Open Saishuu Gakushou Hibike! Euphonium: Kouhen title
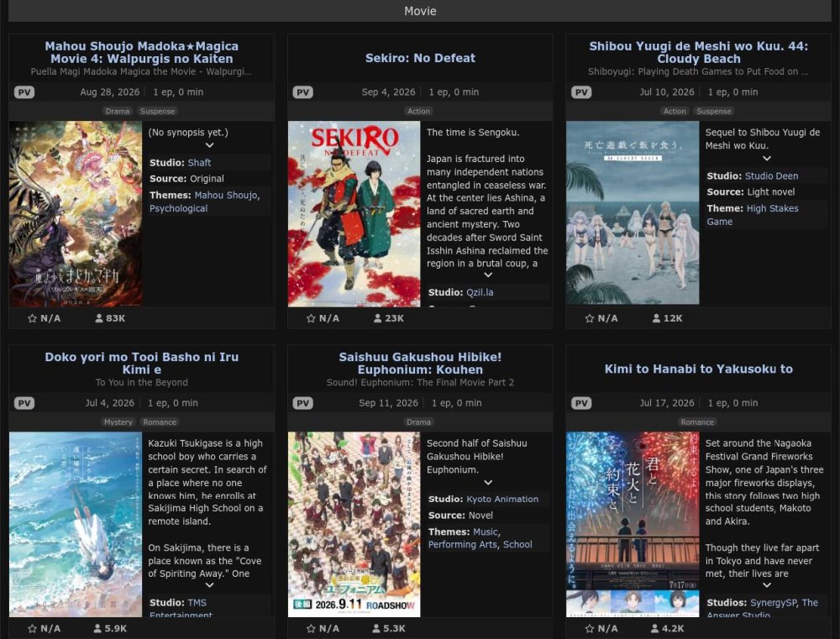 pos(420,363)
